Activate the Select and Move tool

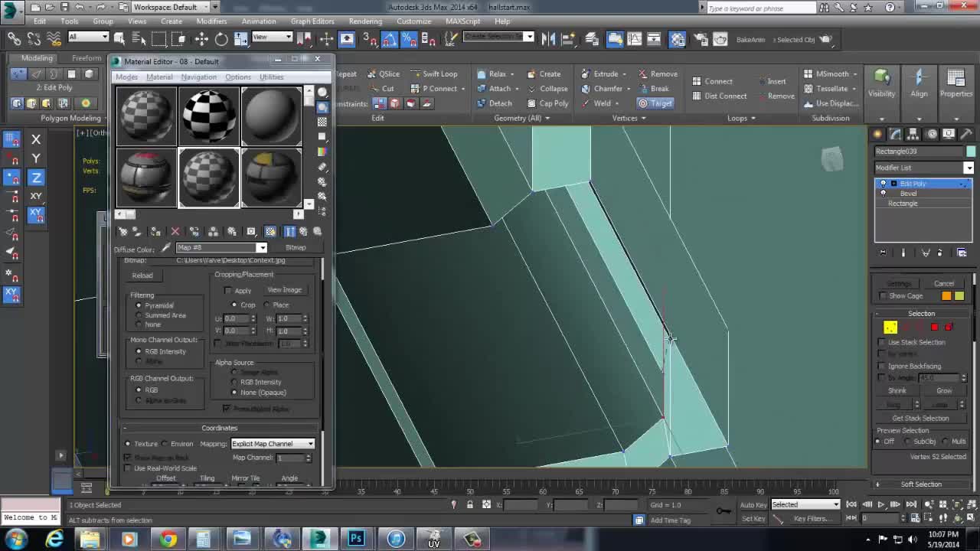tap(201, 39)
